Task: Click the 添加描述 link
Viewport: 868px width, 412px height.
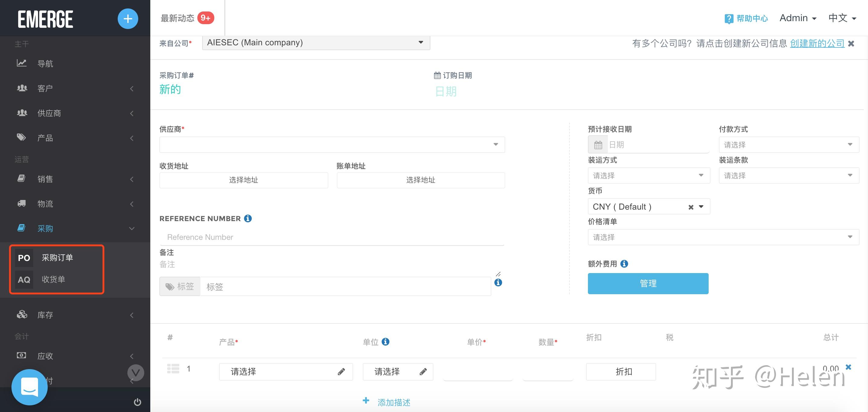Action: 394,403
